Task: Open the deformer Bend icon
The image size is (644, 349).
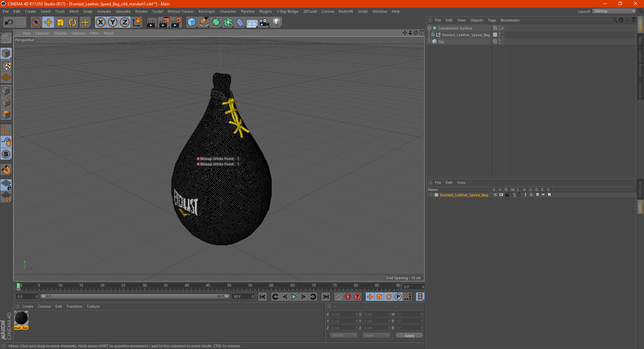Action: point(240,22)
